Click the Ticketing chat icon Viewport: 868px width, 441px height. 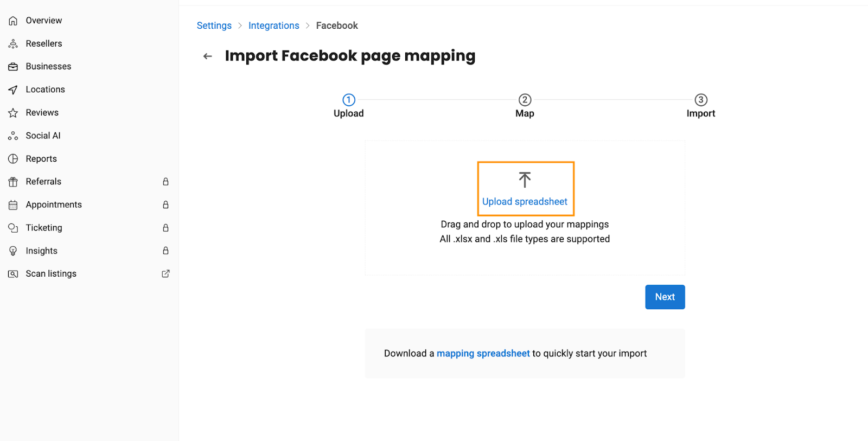(x=13, y=228)
